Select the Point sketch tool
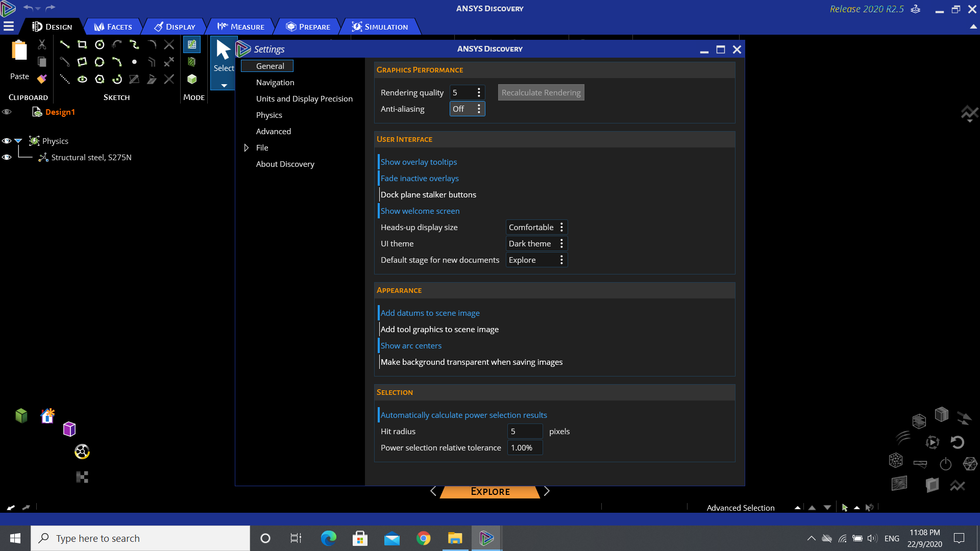The height and width of the screenshot is (551, 980). pyautogui.click(x=134, y=62)
